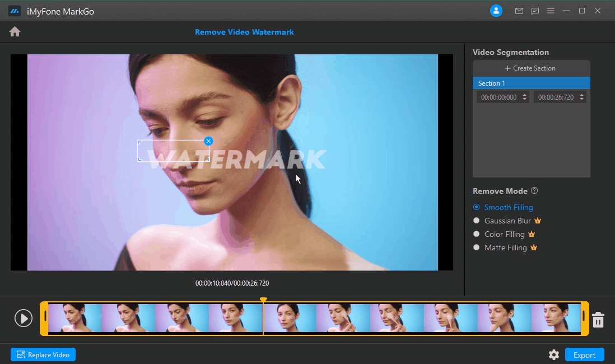Screen dimensions: 615x364
Task: Select Smooth Filling remove mode
Action: 477,207
